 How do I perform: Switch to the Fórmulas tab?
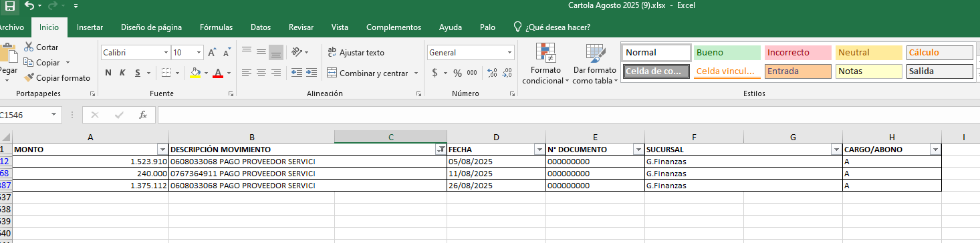click(x=216, y=27)
